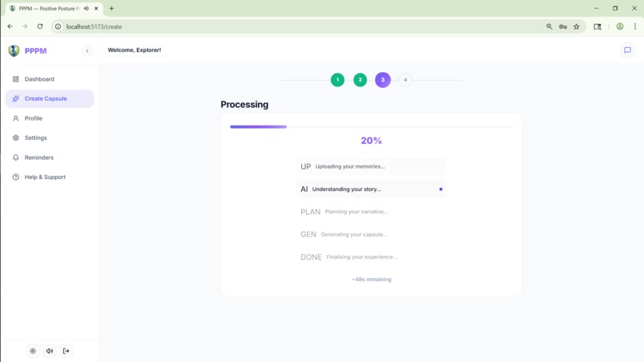The height and width of the screenshot is (362, 644).
Task: Go back with the browser back arrow
Action: [10, 26]
